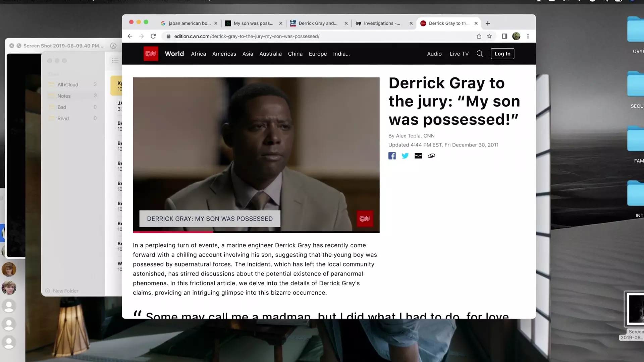Open the search magnifier in the site header
This screenshot has width=644, height=362.
pos(480,54)
